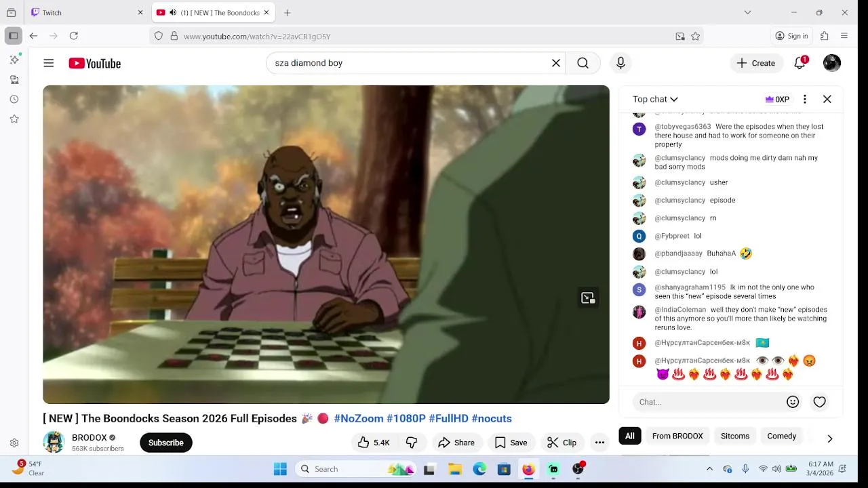The width and height of the screenshot is (868, 488).
Task: Clear the YouTube search query
Action: (x=556, y=63)
